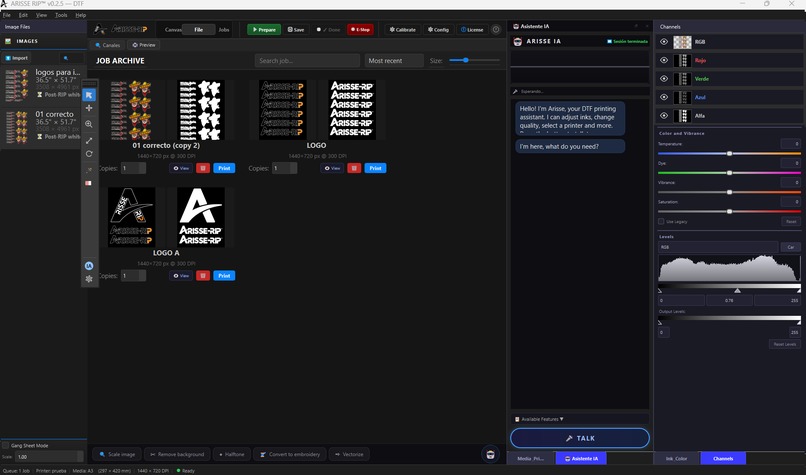
Task: Click copies stepper for LOGO job
Action: click(294, 168)
